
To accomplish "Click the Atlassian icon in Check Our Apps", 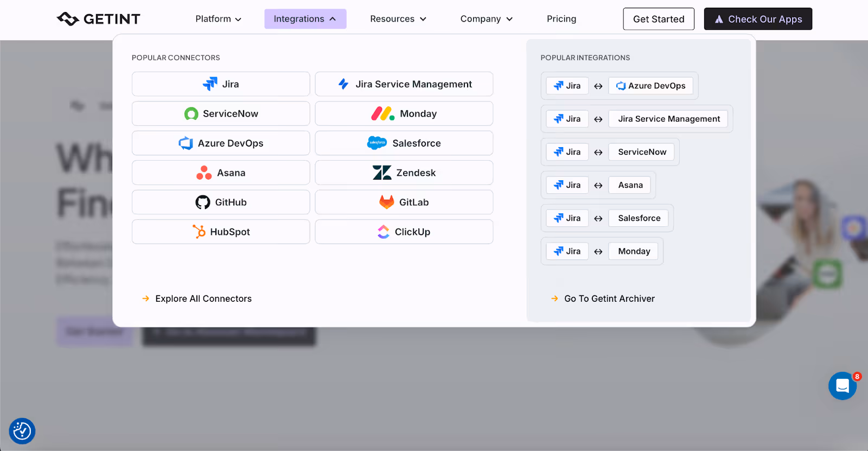I will pos(719,19).
